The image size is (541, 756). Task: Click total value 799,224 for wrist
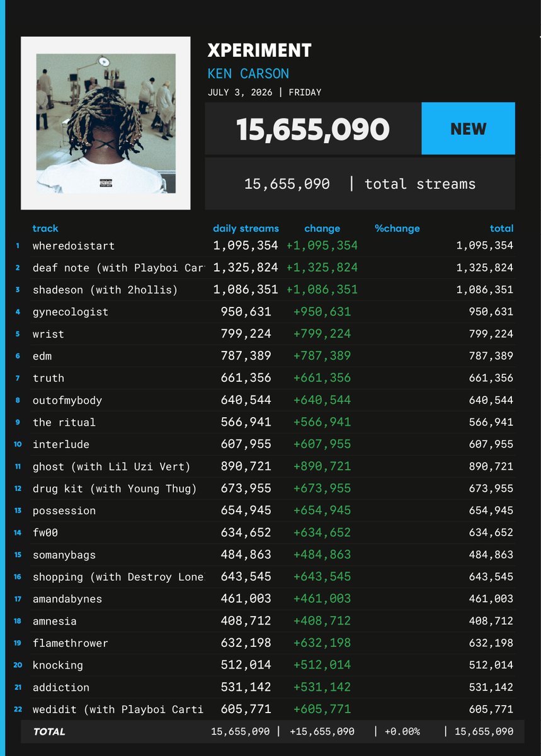pyautogui.click(x=491, y=334)
